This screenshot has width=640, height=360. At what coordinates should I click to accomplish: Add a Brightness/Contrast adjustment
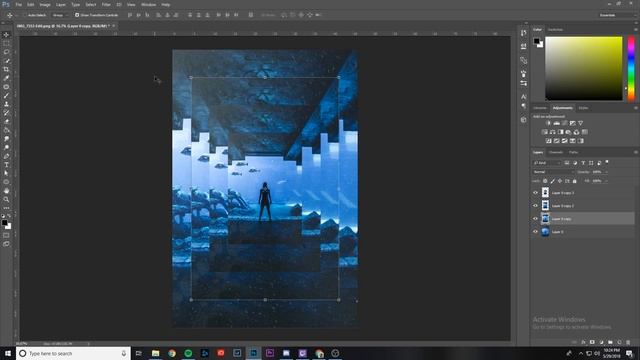coord(548,123)
